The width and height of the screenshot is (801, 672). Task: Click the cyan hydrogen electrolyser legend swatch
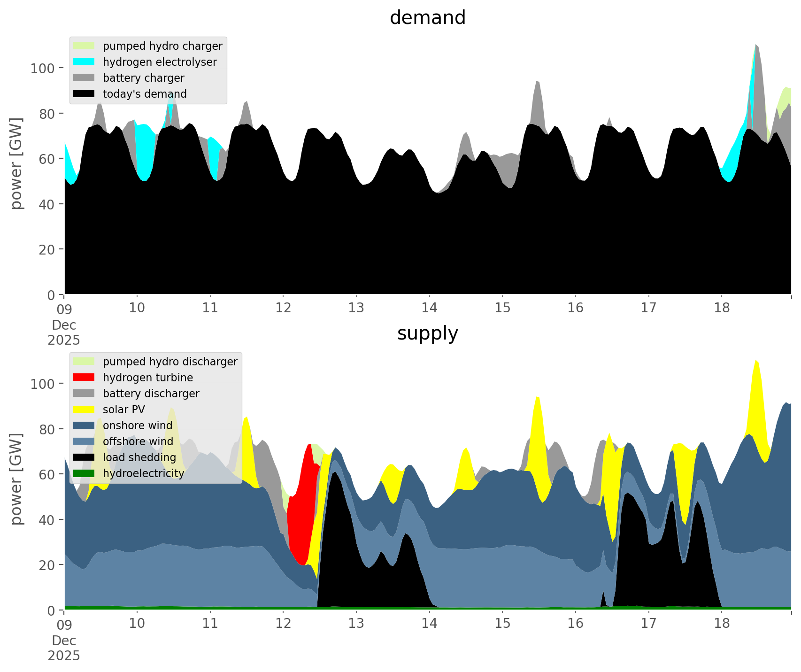84,62
